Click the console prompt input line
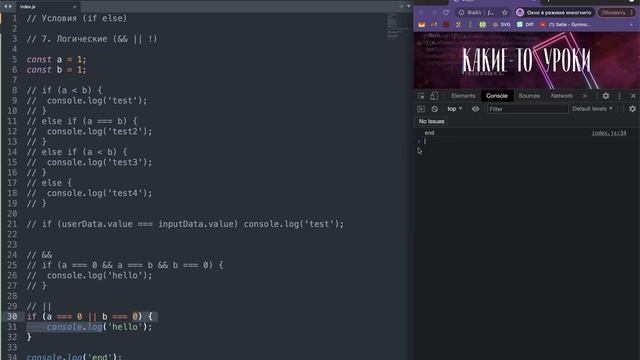The width and height of the screenshot is (640, 360). pyautogui.click(x=527, y=141)
